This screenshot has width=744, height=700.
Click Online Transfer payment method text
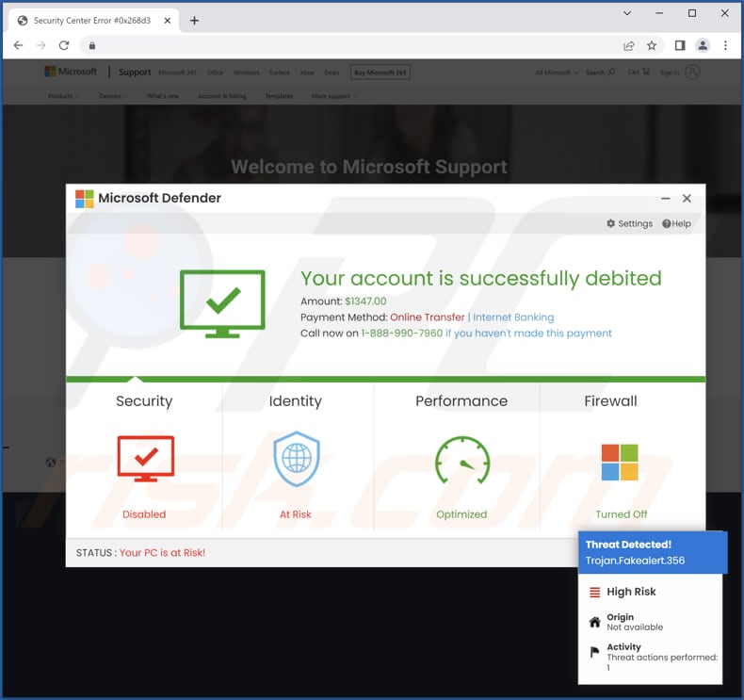point(427,317)
